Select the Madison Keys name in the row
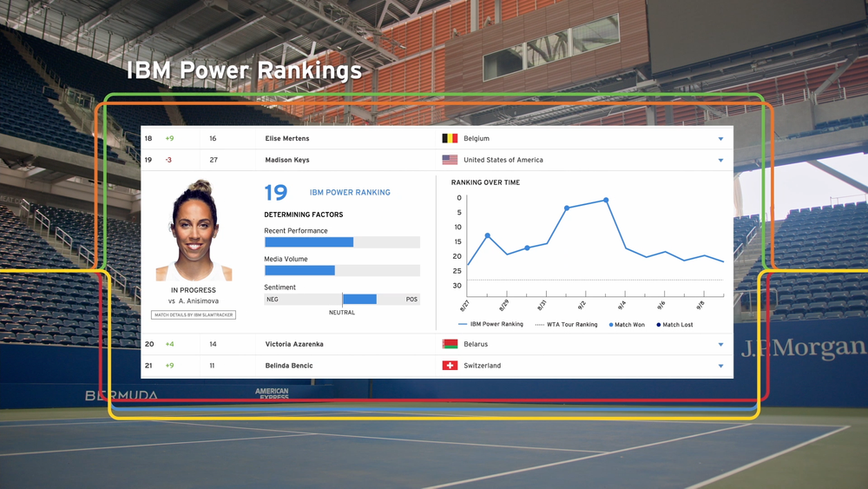 coord(286,160)
